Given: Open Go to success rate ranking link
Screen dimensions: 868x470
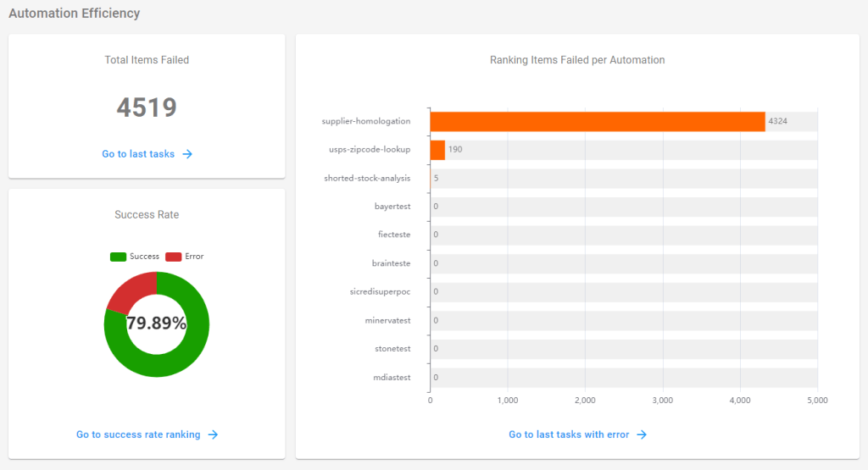Looking at the screenshot, I should click(138, 434).
